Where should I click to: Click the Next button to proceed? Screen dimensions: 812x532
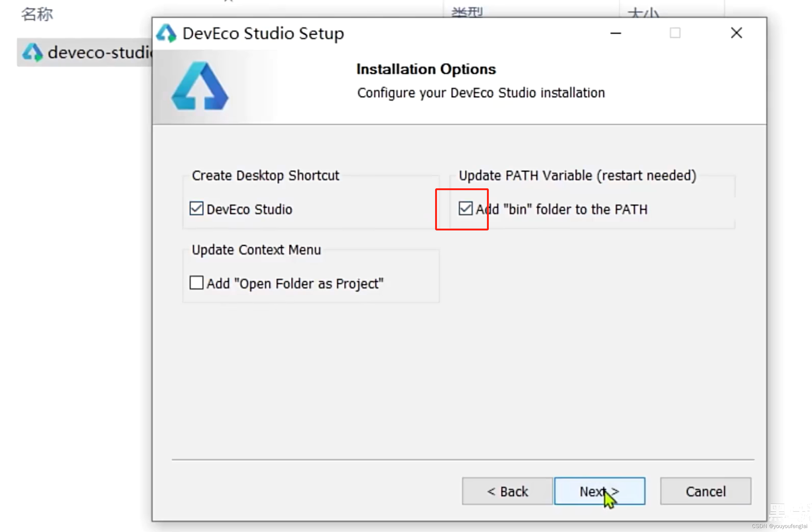pos(600,491)
